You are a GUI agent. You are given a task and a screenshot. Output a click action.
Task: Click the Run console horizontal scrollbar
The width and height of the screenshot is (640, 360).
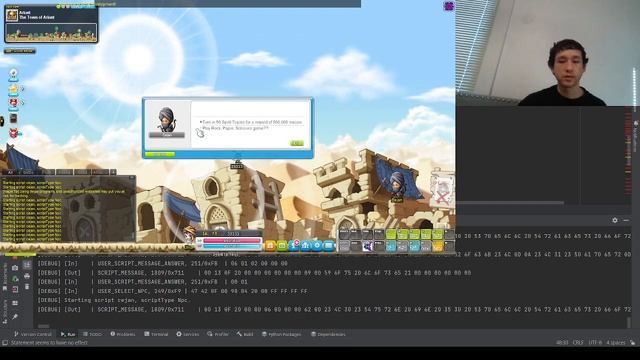44,326
